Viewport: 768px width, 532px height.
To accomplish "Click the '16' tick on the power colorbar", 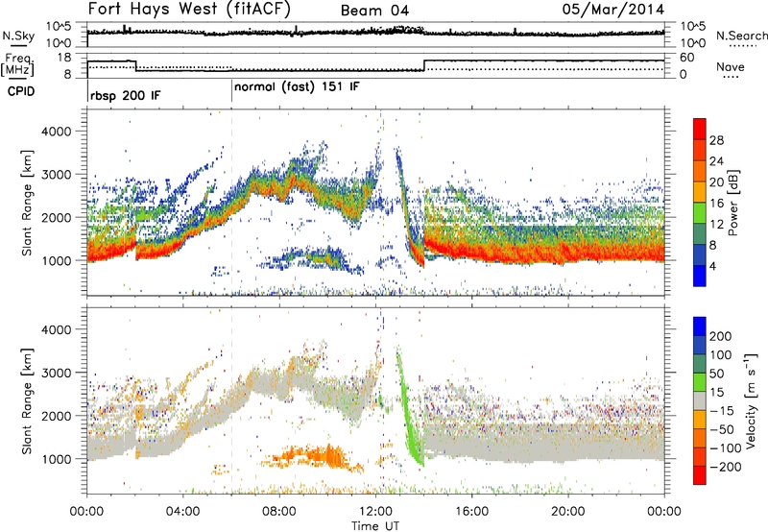I will (716, 204).
